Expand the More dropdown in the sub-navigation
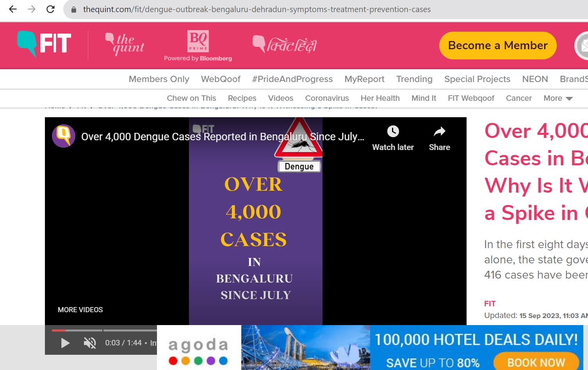Screen dimensions: 588x370 (x=558, y=98)
